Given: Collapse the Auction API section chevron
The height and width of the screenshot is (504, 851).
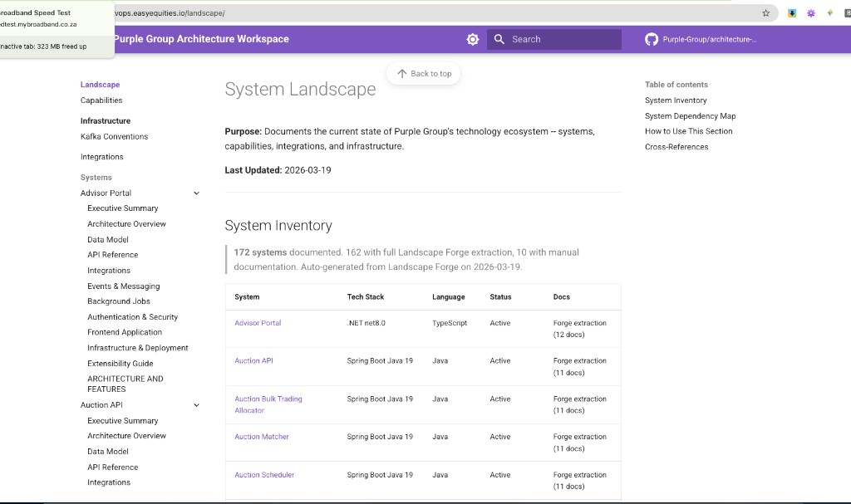Looking at the screenshot, I should pos(196,405).
